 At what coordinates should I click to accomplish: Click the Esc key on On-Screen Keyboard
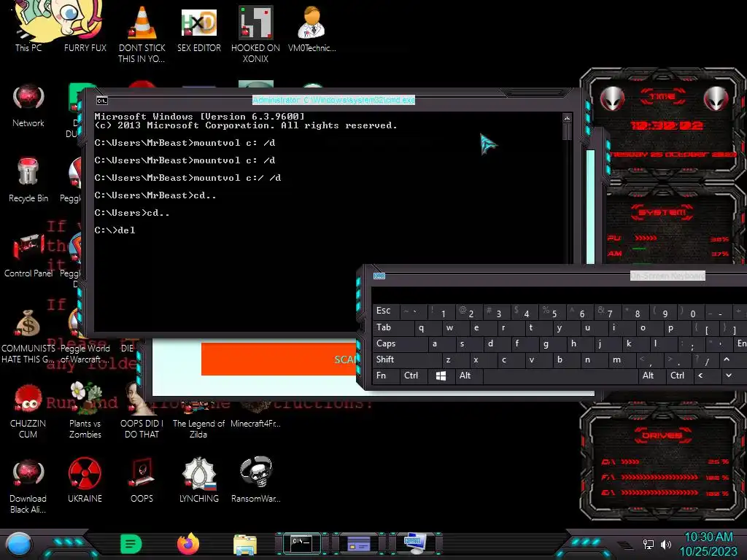pyautogui.click(x=385, y=311)
